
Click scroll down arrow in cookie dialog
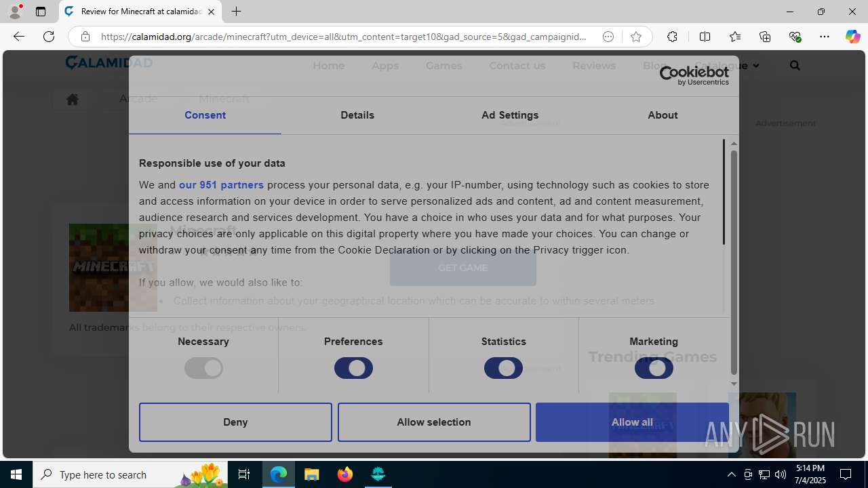click(x=734, y=384)
